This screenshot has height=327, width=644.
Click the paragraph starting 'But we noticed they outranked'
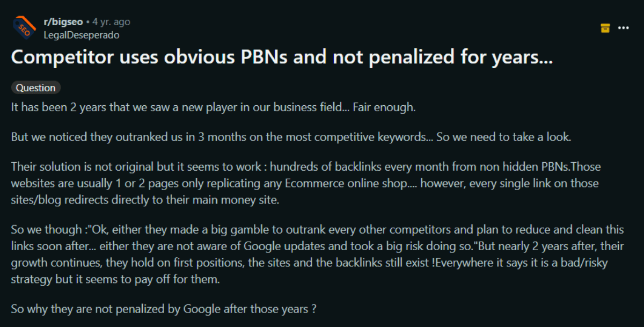pyautogui.click(x=291, y=136)
